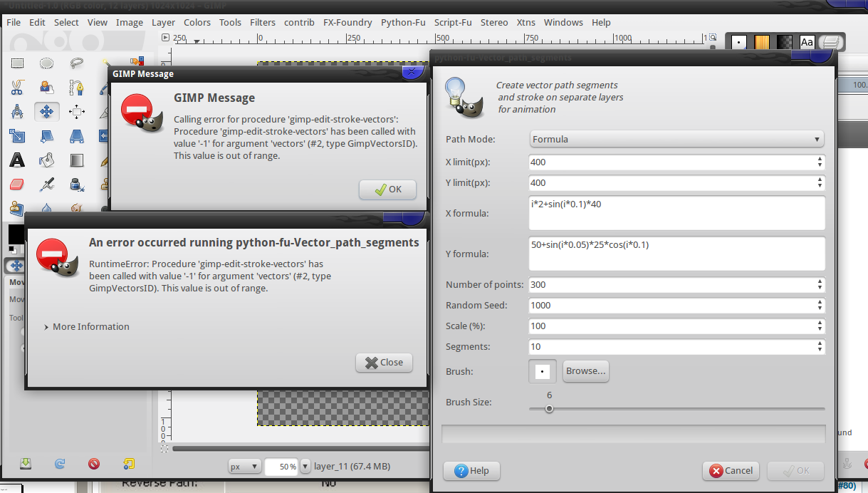The height and width of the screenshot is (493, 868).
Task: Click the Brush Size slider handle
Action: click(x=549, y=409)
